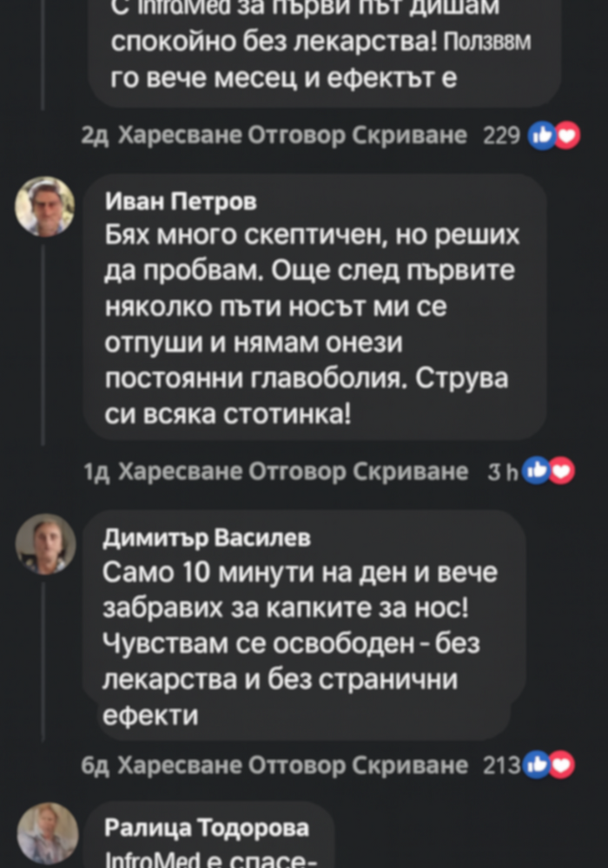Tap Ралица Тодорова's avatar

click(x=47, y=832)
